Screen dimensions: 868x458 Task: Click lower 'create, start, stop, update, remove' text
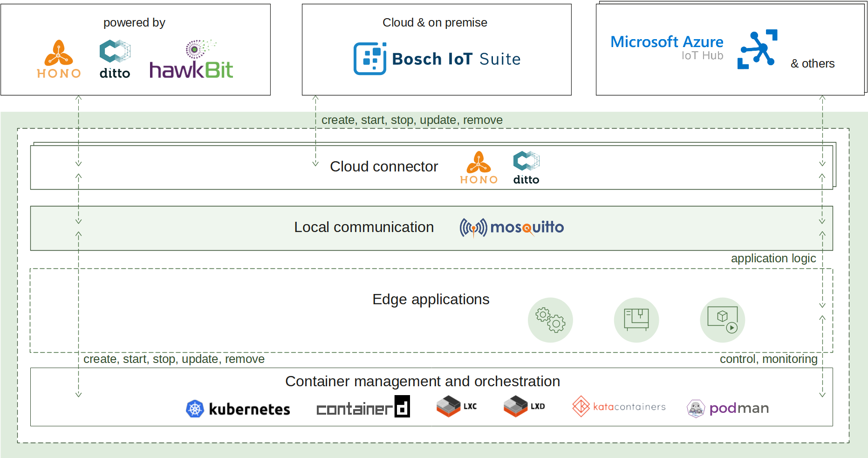(174, 359)
